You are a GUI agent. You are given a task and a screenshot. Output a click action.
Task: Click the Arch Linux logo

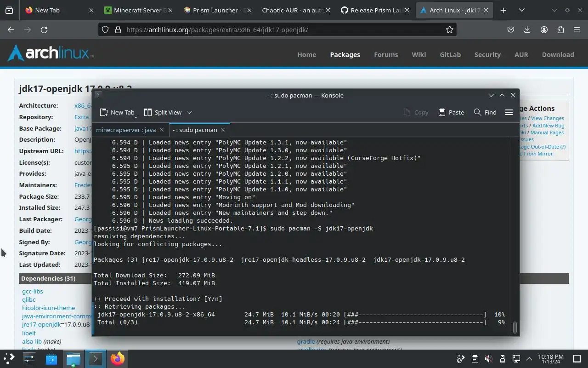[x=51, y=53]
